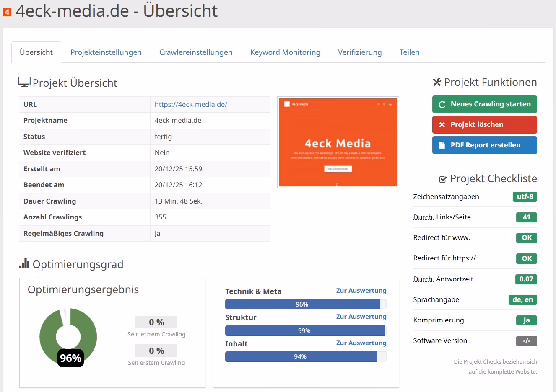Click the refresh icon inside Neues Crawling starten
Image resolution: width=556 pixels, height=392 pixels.
click(x=442, y=104)
